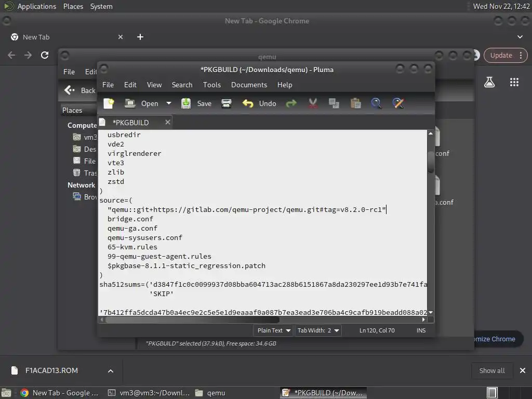Create a new document in Pluma
The height and width of the screenshot is (399, 532).
click(109, 103)
